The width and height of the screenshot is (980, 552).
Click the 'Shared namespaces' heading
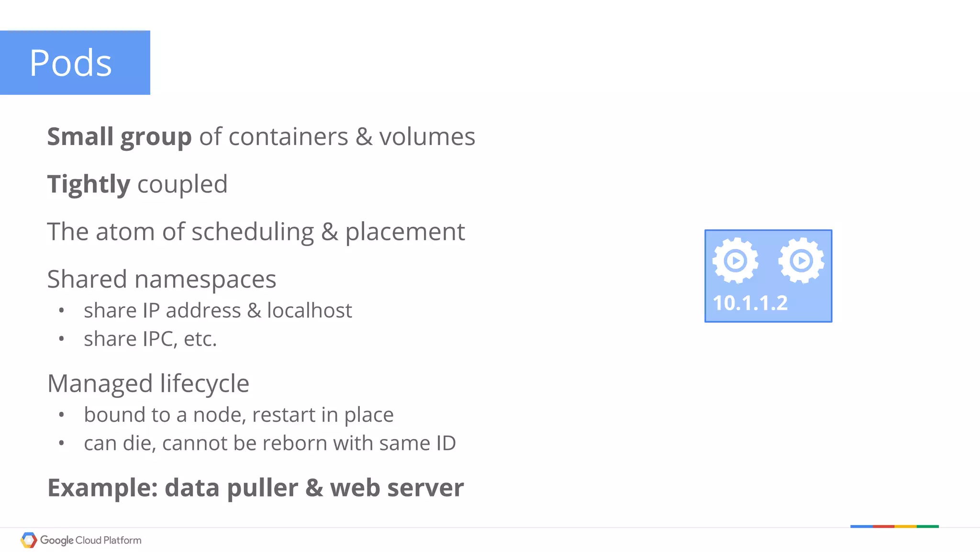pyautogui.click(x=162, y=279)
